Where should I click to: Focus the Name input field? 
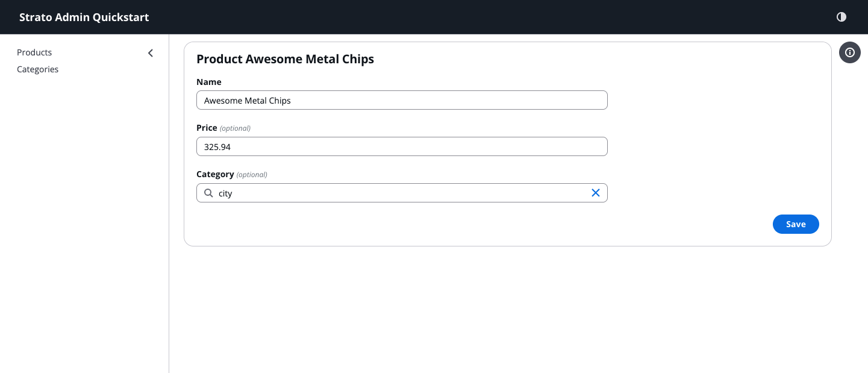[x=402, y=101]
